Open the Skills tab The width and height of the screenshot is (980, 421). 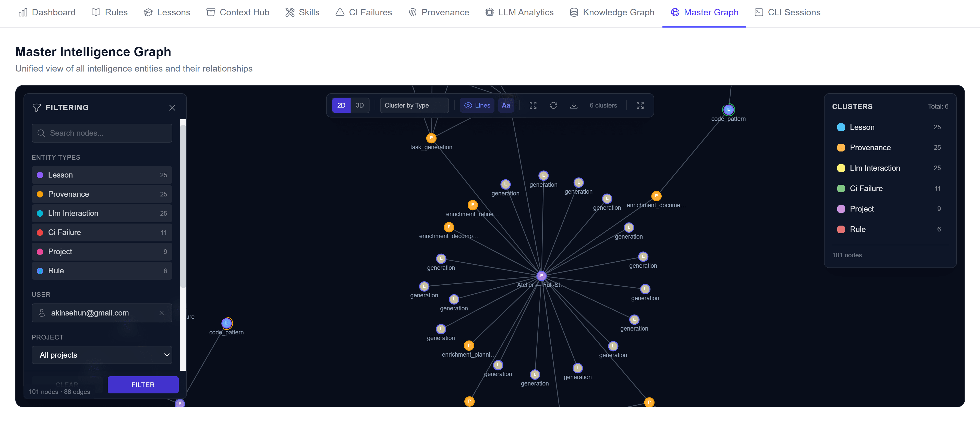(x=303, y=12)
